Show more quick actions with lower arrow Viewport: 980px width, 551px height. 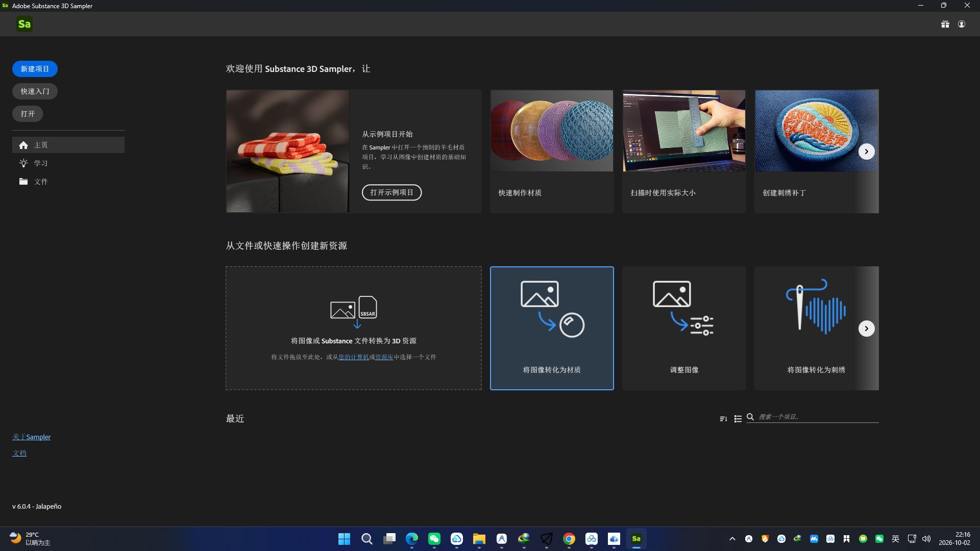tap(866, 329)
